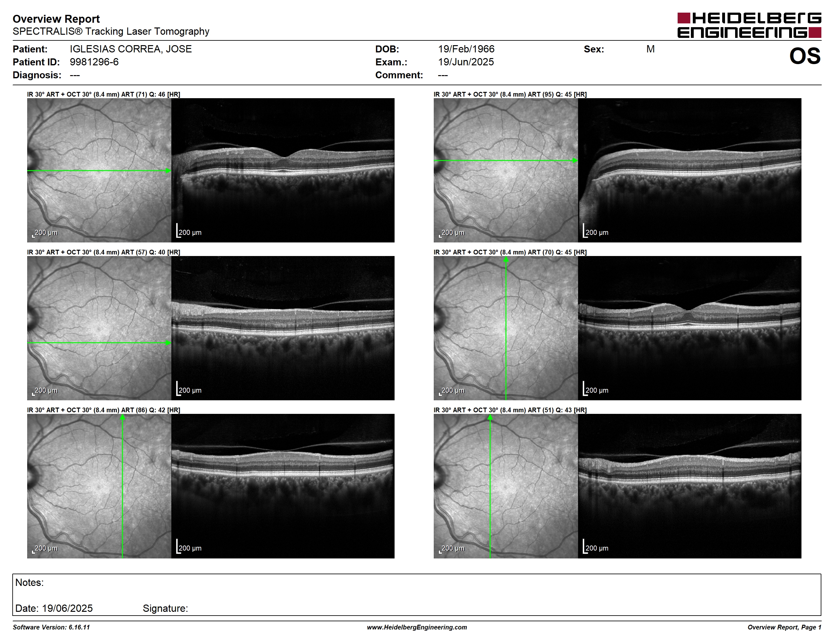Click the DOB value 19/Feb/1966
The image size is (834, 644).
[466, 49]
